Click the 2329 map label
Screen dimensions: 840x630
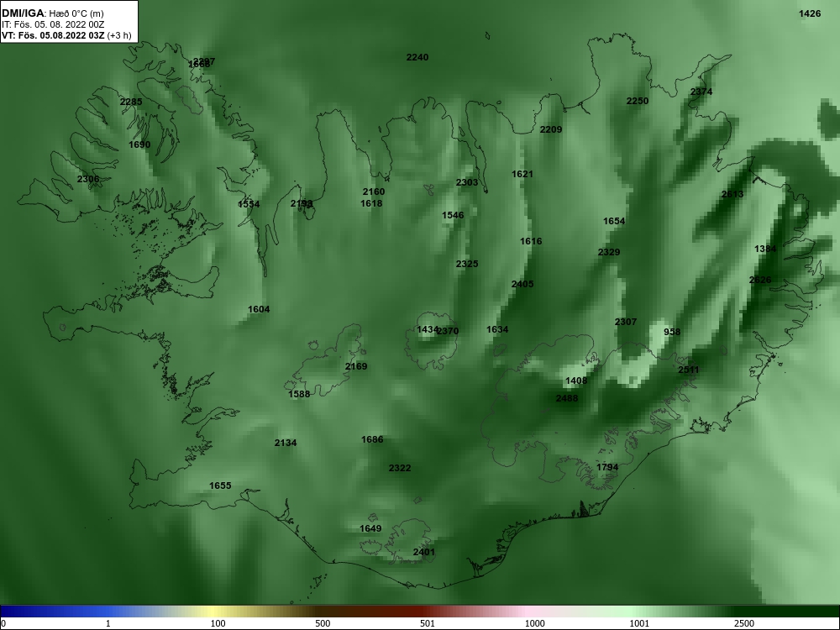coord(609,252)
